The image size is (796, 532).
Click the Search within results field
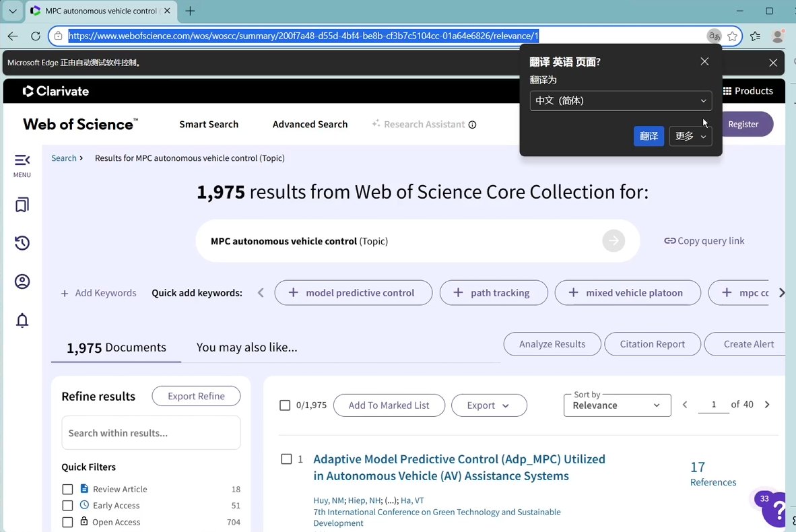(x=151, y=433)
